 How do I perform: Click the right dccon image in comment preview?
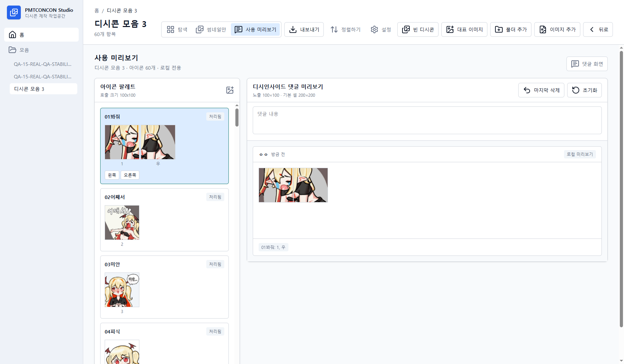pos(311,185)
